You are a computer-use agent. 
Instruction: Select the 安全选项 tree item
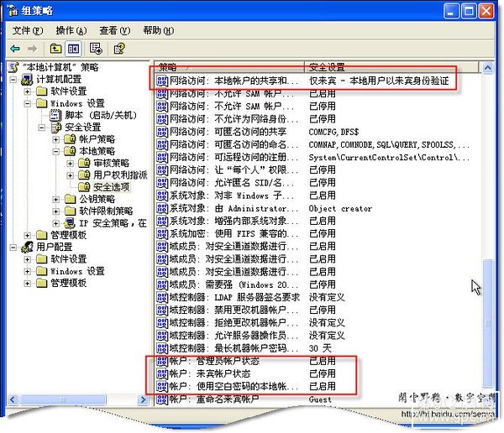tap(111, 187)
